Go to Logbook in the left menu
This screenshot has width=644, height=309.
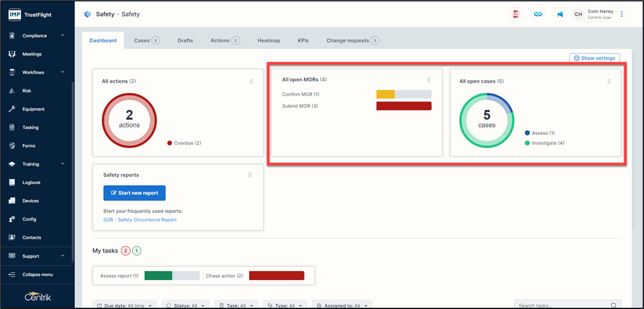[31, 183]
